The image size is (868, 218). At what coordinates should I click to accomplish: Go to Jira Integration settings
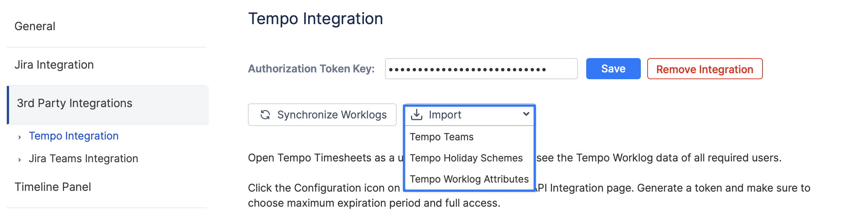[x=54, y=65]
